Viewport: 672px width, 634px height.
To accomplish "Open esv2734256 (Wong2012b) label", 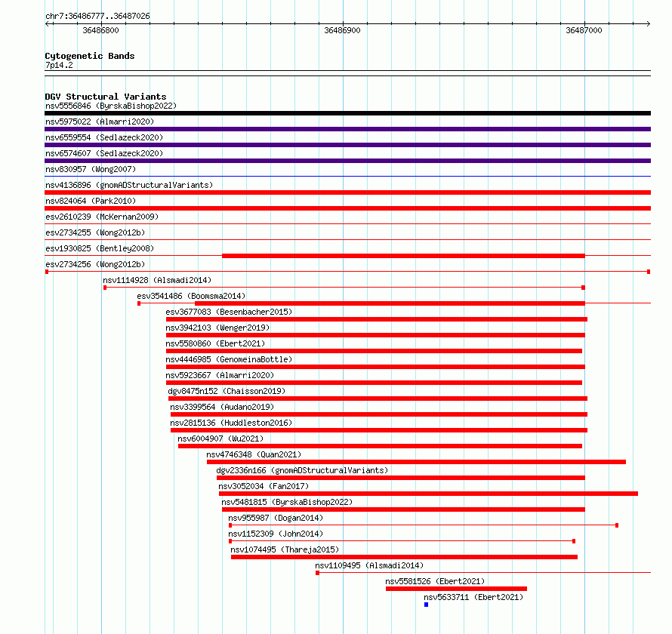I will coord(95,264).
